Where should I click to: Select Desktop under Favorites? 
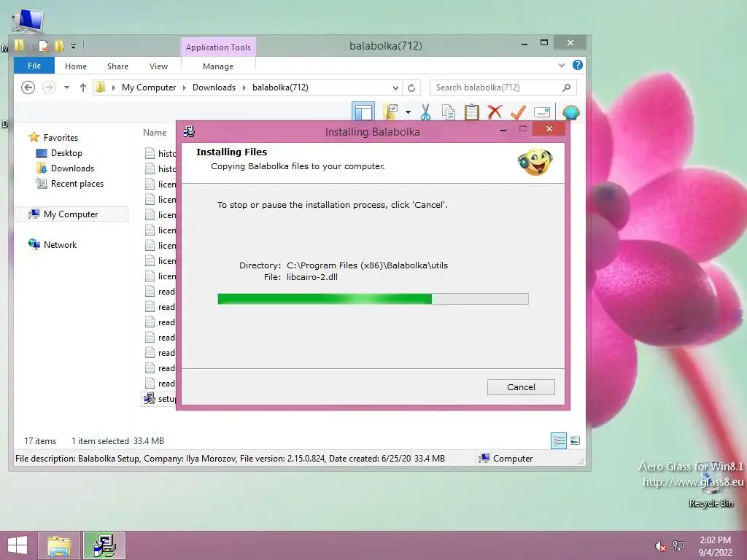pos(59,153)
